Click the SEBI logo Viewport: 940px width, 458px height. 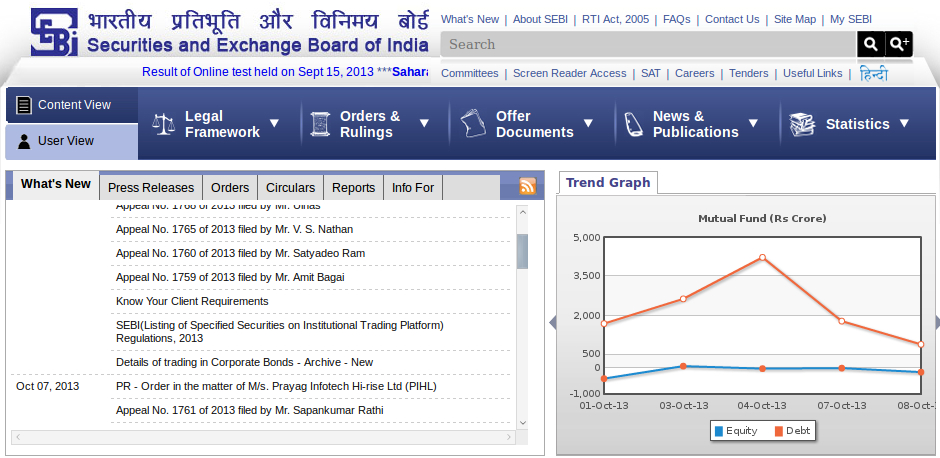pyautogui.click(x=55, y=32)
